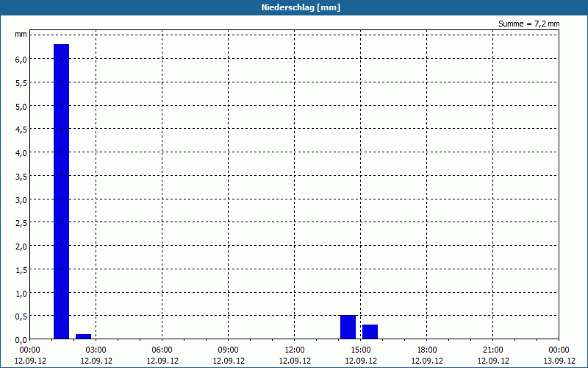Click the 13.09.12 date label

click(559, 361)
